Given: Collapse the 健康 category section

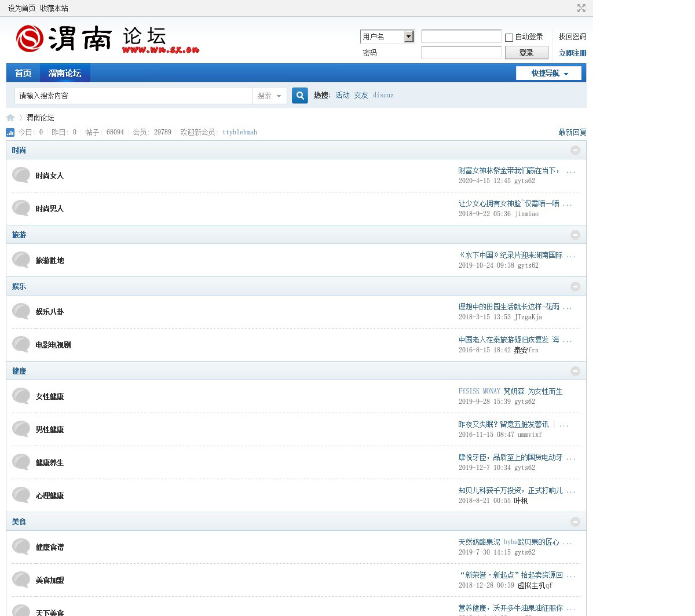Looking at the screenshot, I should point(575,371).
